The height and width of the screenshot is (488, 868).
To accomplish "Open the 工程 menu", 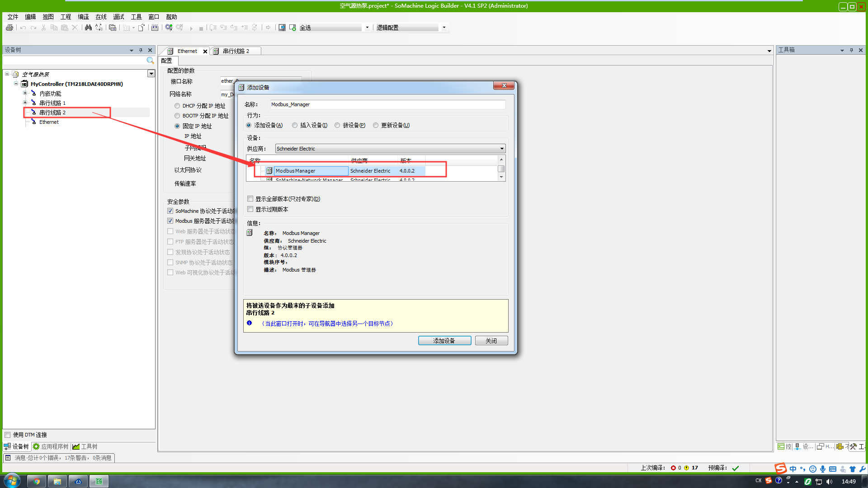I will point(66,17).
